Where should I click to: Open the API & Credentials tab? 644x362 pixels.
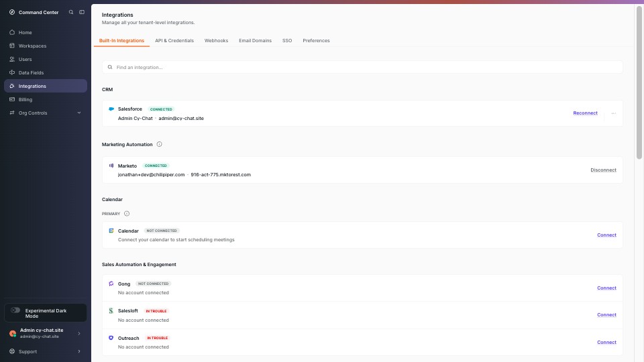click(174, 41)
